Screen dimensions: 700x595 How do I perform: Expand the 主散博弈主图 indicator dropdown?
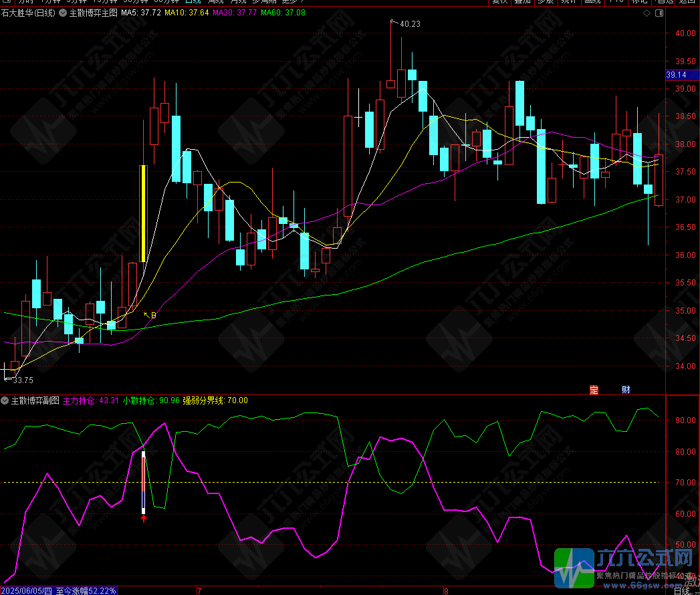coord(63,13)
